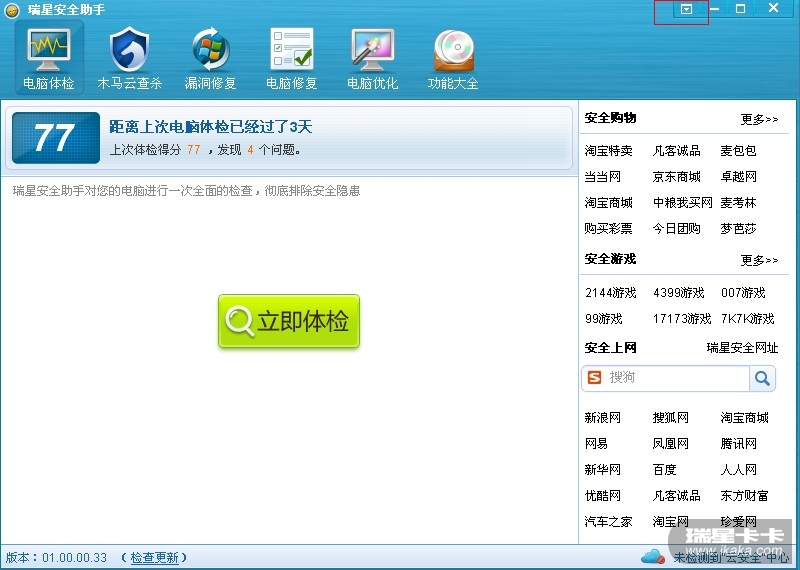The height and width of the screenshot is (570, 800).
Task: Click 更多>> next to 安全游戏
Action: [759, 260]
